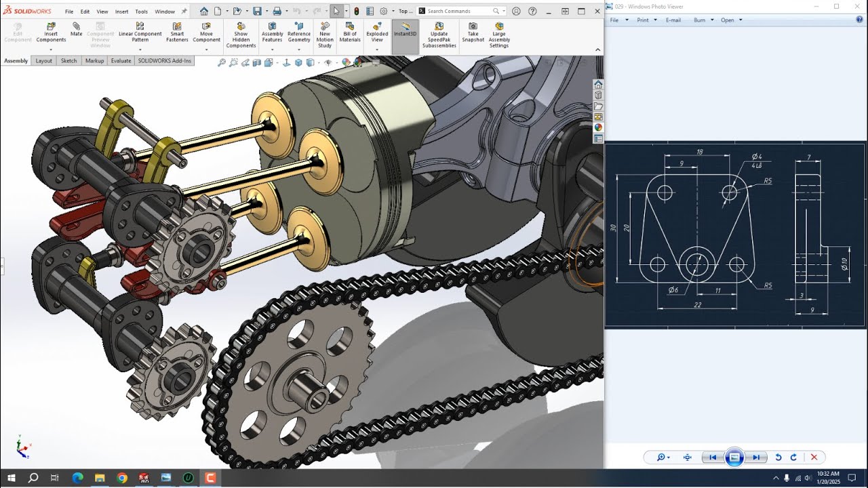868x488 pixels.
Task: Open SolidWorks Insert menu
Action: click(122, 12)
